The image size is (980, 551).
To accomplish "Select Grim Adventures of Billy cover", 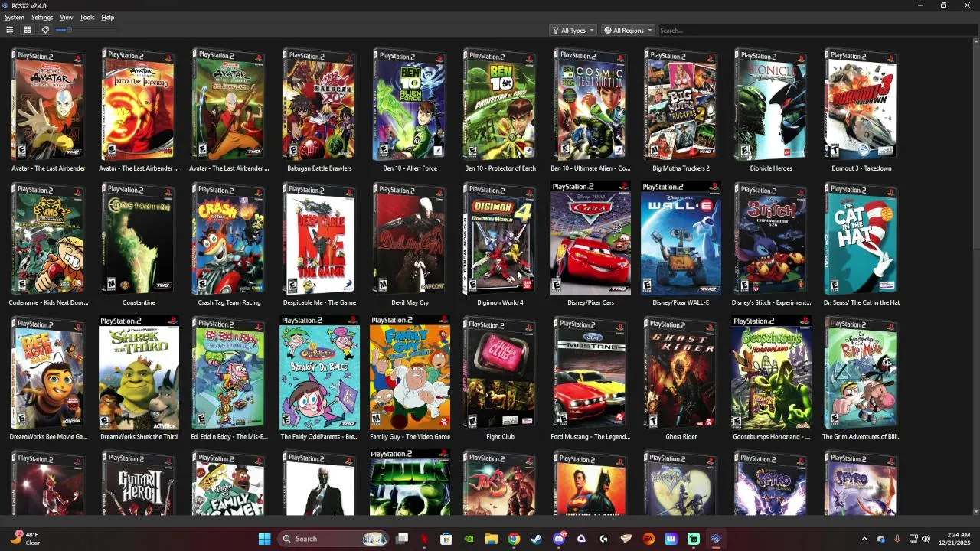I will coord(861,373).
